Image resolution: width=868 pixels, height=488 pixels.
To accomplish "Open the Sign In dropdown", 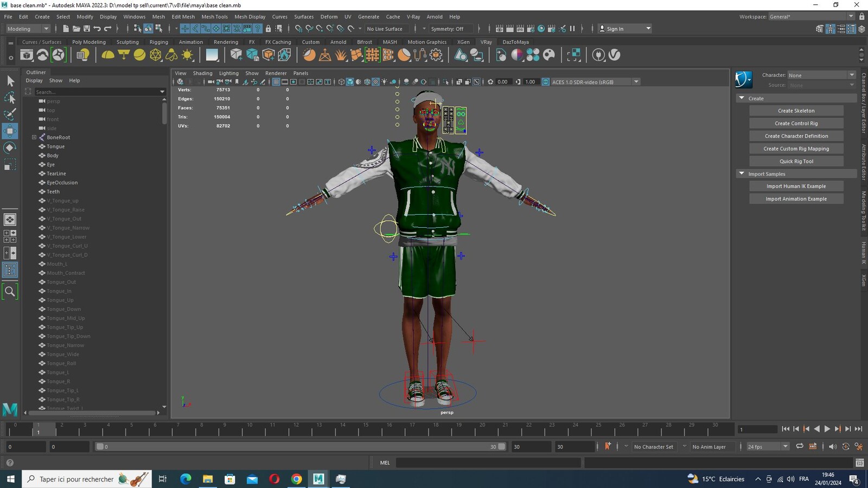I will pyautogui.click(x=624, y=29).
